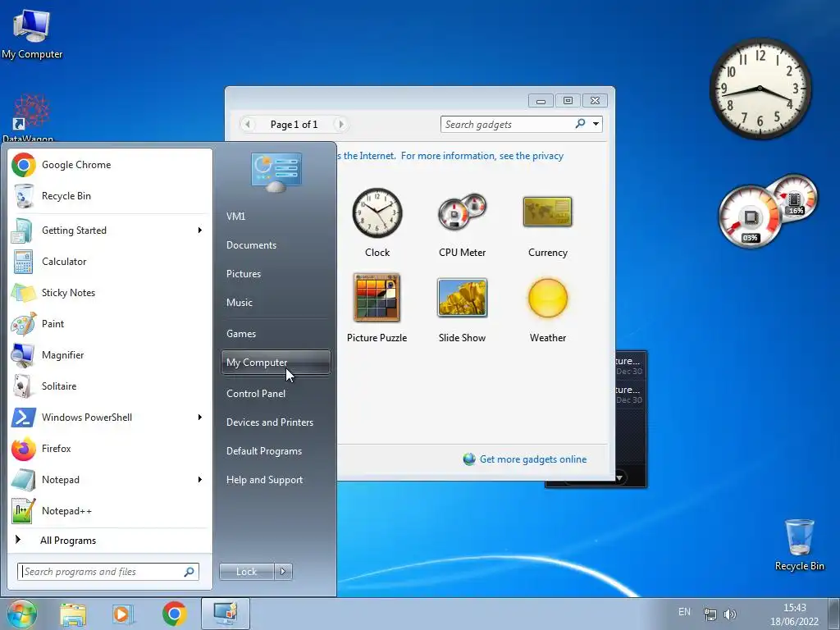The width and height of the screenshot is (840, 630).
Task: Open Control Panel
Action: [x=276, y=394]
